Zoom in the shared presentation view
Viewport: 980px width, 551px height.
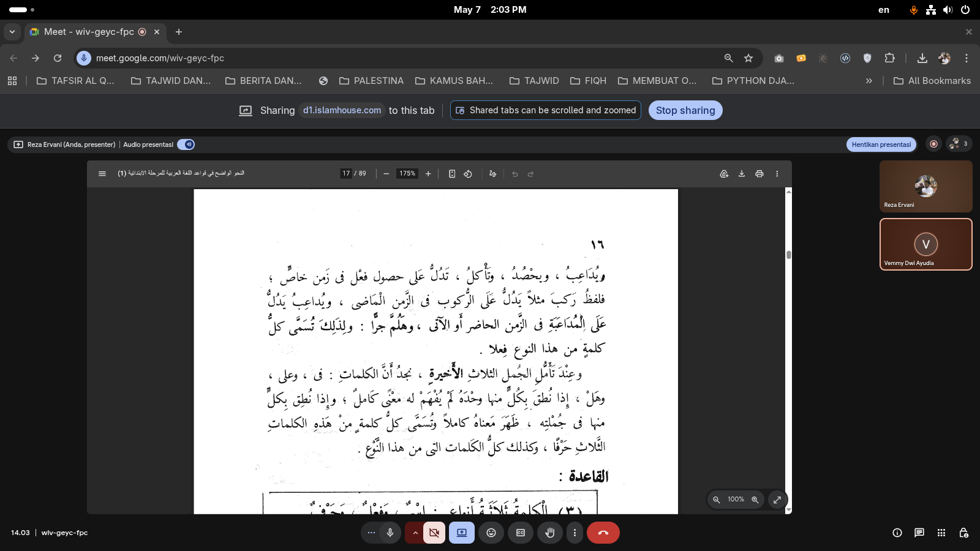click(755, 500)
